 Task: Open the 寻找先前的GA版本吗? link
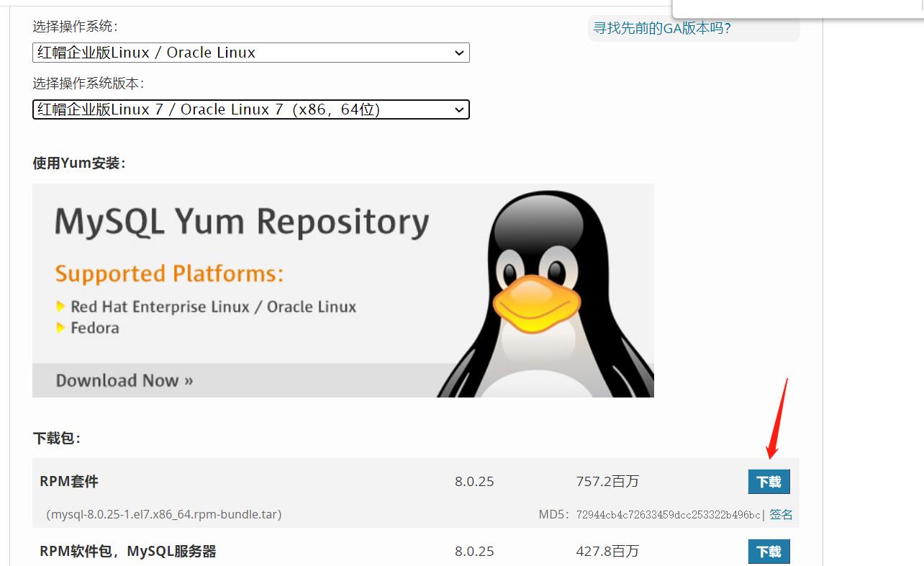click(x=662, y=29)
